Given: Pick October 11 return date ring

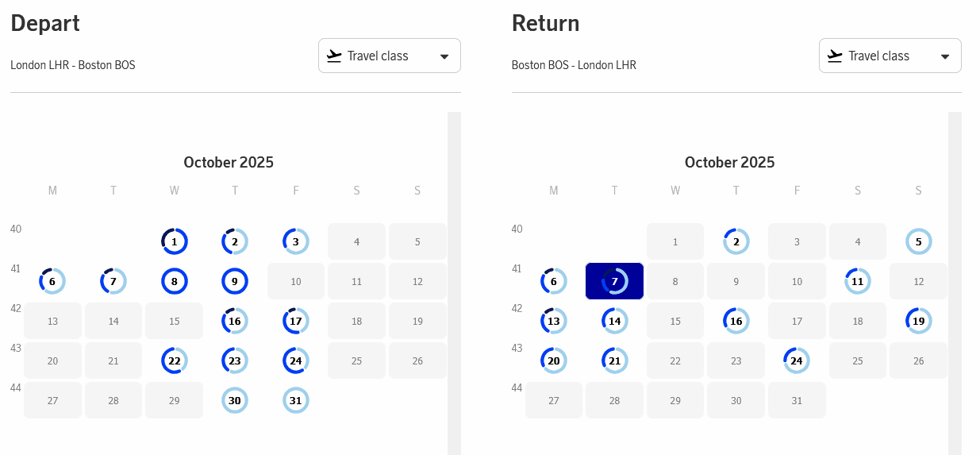Looking at the screenshot, I should coord(858,281).
